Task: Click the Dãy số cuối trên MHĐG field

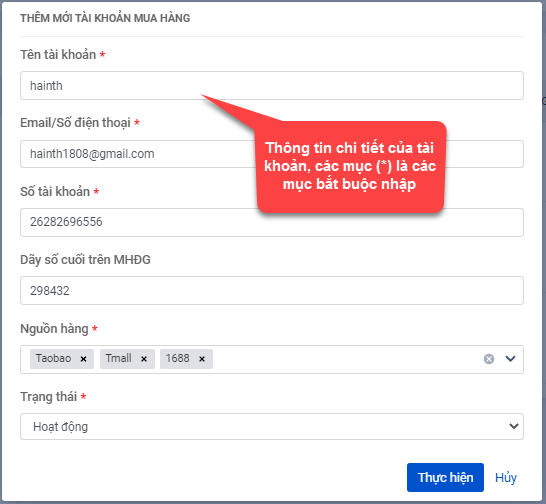Action: (x=272, y=290)
